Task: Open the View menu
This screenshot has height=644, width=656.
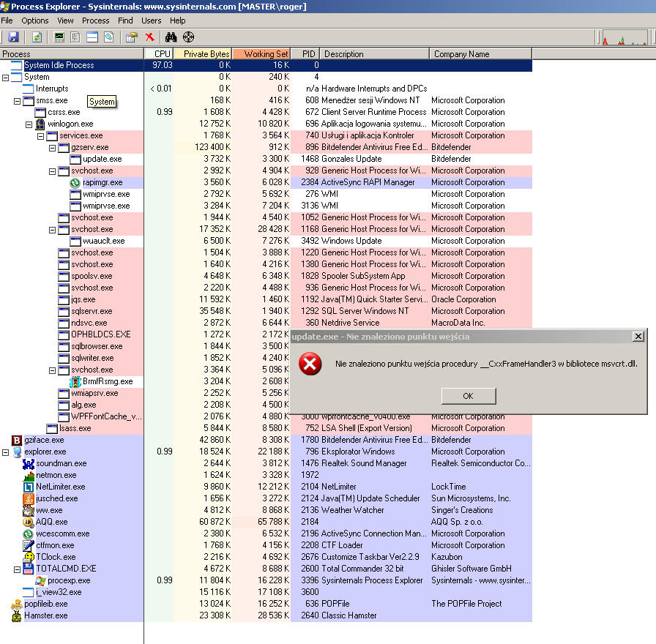Action: click(65, 20)
